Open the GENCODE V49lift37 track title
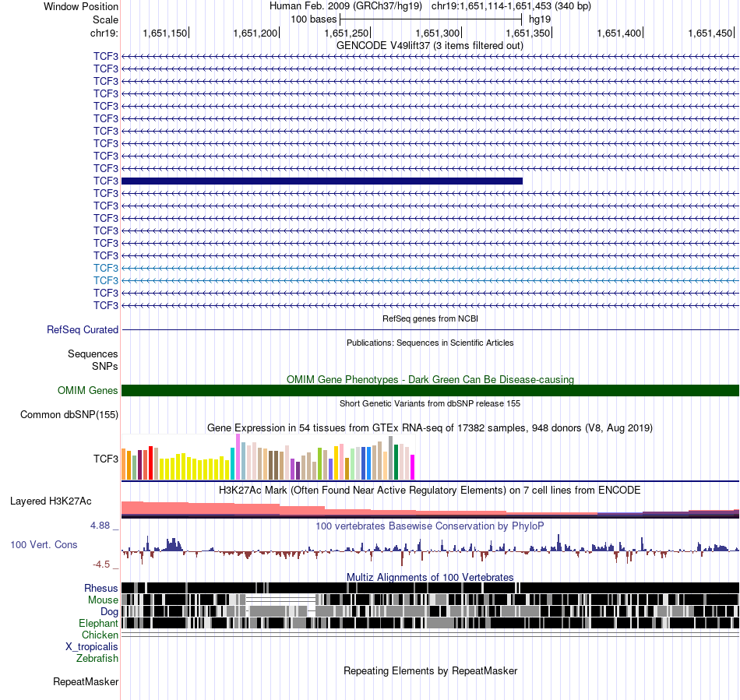Screen dimensions: 740x700 coord(429,46)
